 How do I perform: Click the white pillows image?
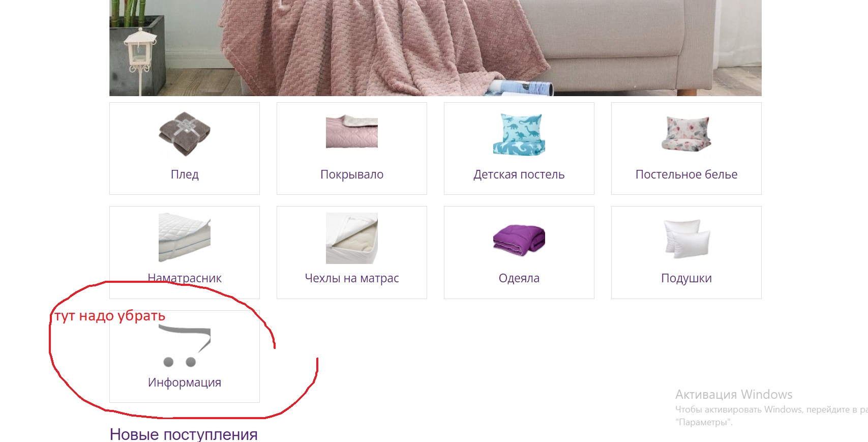tap(686, 239)
